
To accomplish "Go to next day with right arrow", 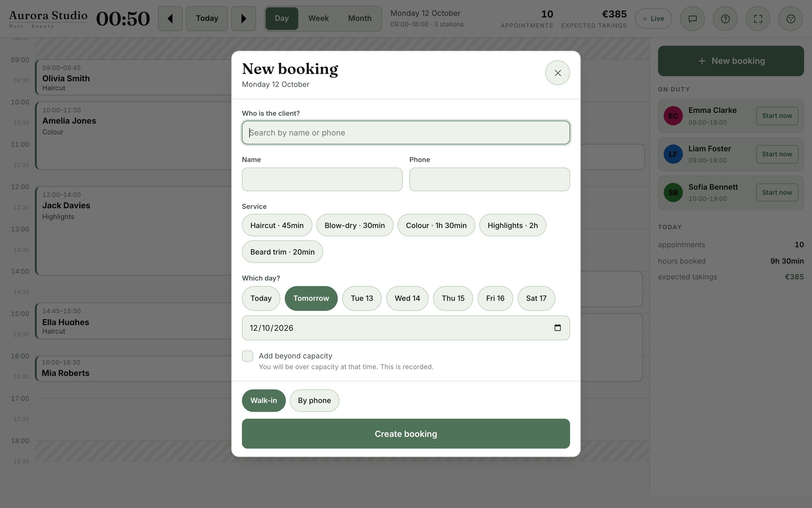I will [244, 18].
